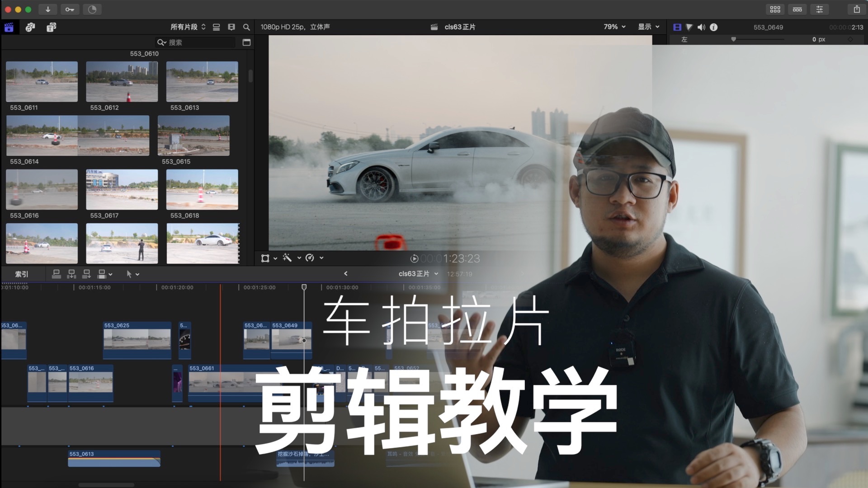Image resolution: width=868 pixels, height=488 pixels.
Task: Click the browser vertical scrollbar
Action: coord(250,75)
